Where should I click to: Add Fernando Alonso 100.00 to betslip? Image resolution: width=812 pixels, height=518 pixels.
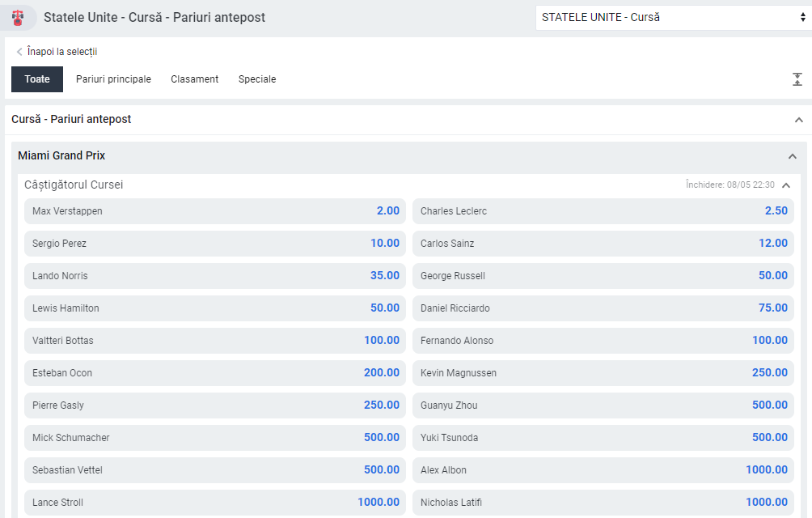click(603, 341)
